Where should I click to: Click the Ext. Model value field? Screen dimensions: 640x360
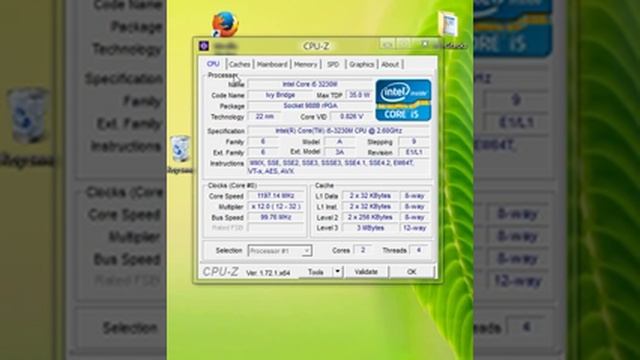(339, 152)
